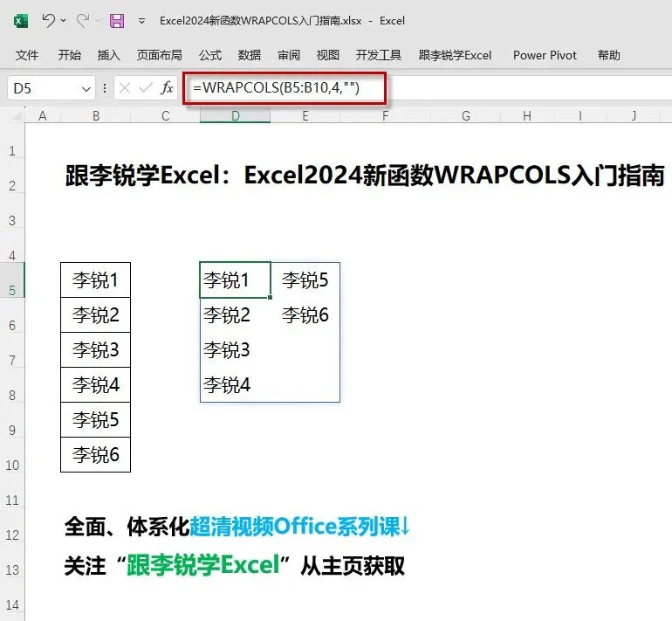This screenshot has width=672, height=621.
Task: Open the 帮助 ribbon tab
Action: (609, 55)
